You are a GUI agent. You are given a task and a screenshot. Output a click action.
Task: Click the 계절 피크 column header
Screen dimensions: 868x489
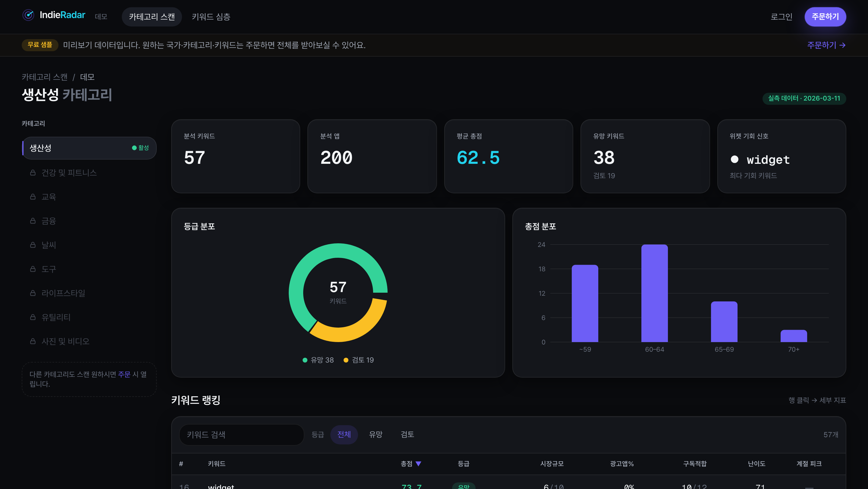809,464
